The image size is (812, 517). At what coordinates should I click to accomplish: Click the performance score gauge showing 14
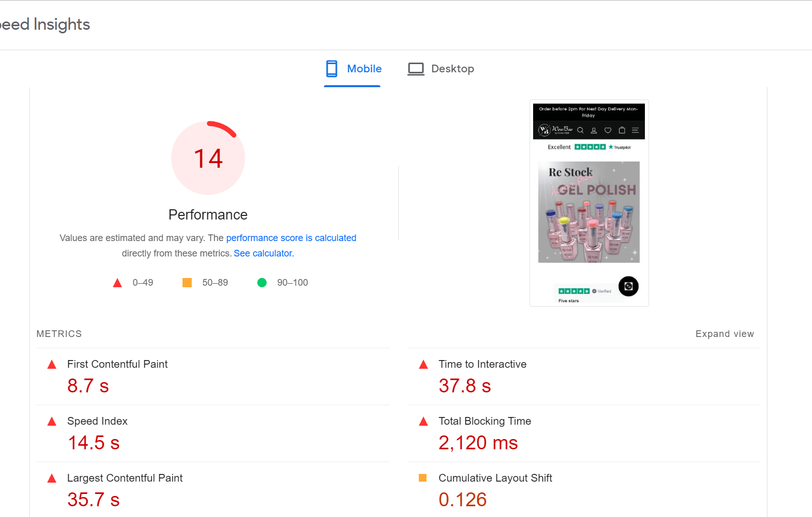208,158
